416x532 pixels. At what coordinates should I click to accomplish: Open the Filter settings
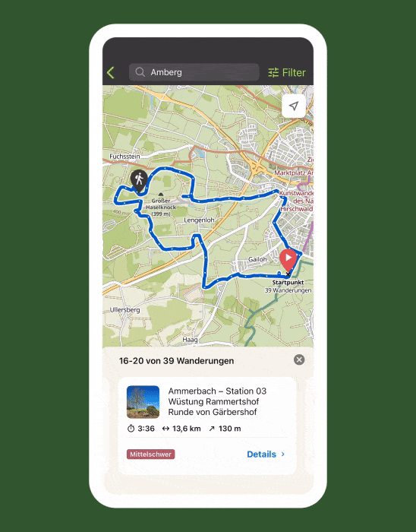coord(287,72)
